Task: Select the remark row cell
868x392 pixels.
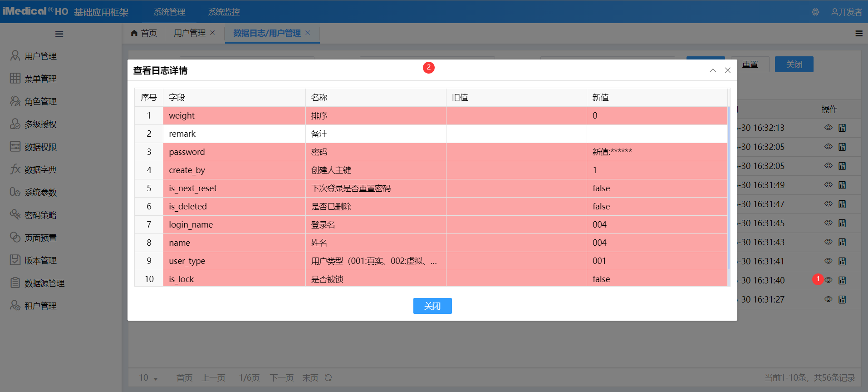Action: (234, 134)
